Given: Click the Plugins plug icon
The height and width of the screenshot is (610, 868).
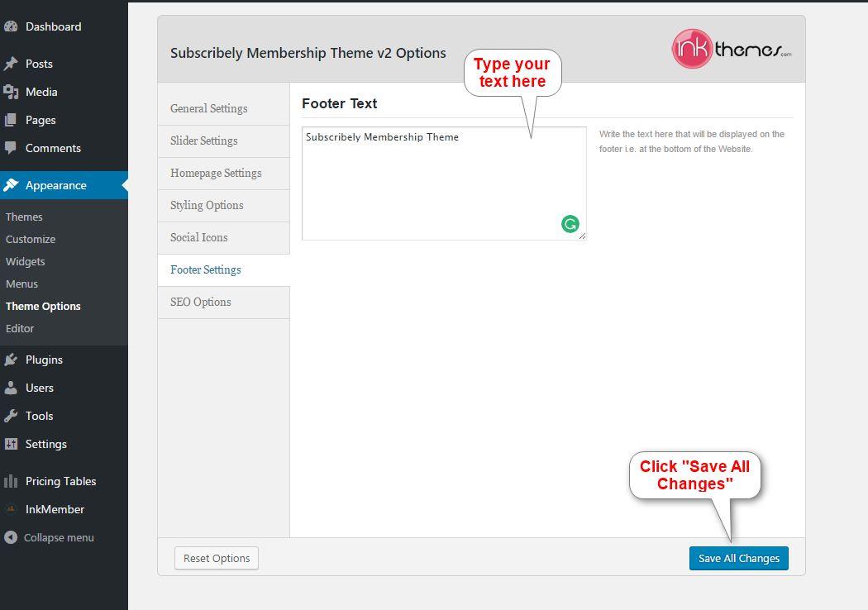Looking at the screenshot, I should coord(11,360).
